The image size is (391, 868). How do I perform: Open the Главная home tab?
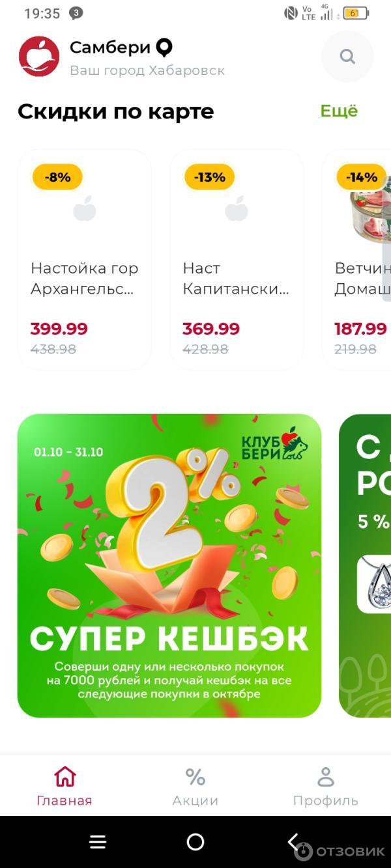pos(65,786)
